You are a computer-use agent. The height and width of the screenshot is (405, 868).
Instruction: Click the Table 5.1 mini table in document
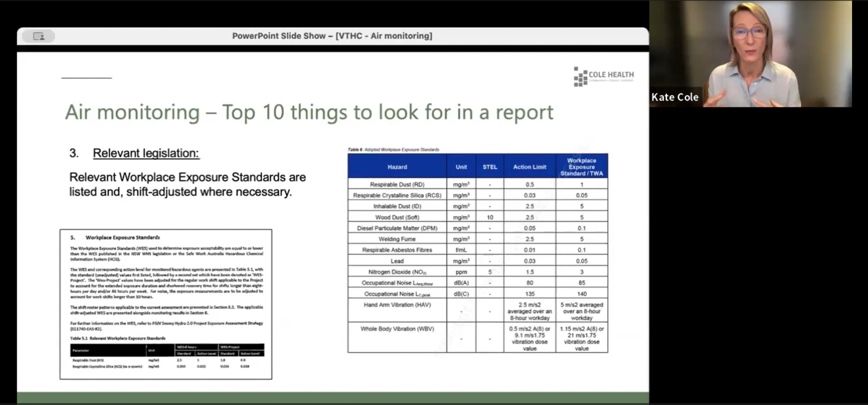[x=167, y=356]
